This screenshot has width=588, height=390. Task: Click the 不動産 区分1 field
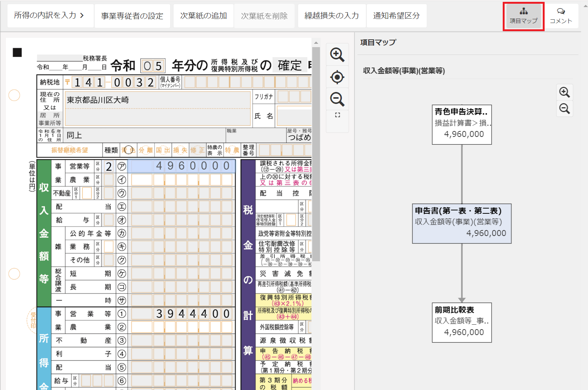87,193
